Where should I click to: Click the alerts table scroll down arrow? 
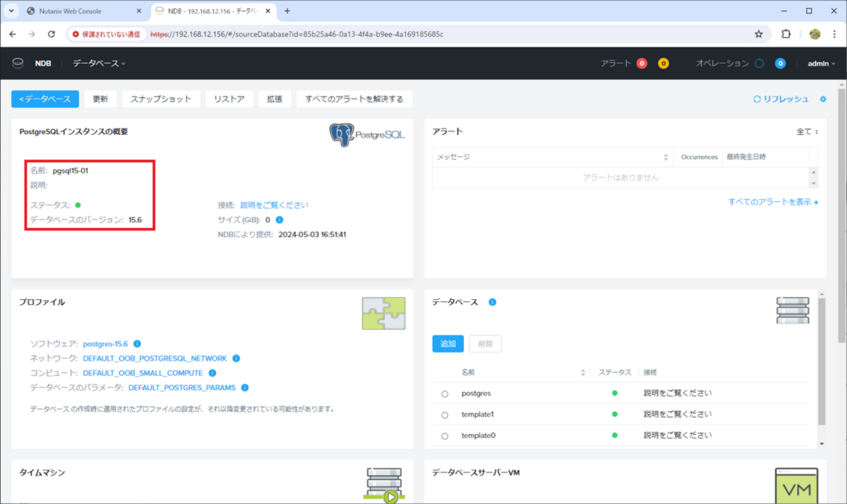coord(813,184)
